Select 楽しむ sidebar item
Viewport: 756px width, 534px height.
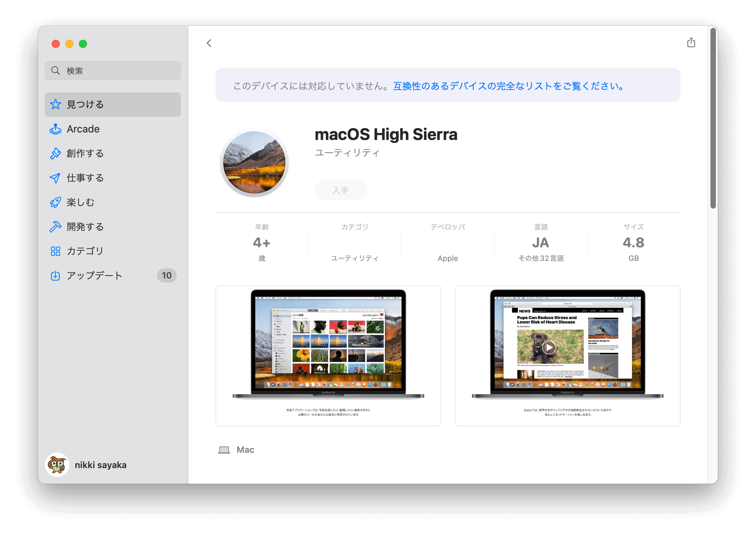[113, 202]
